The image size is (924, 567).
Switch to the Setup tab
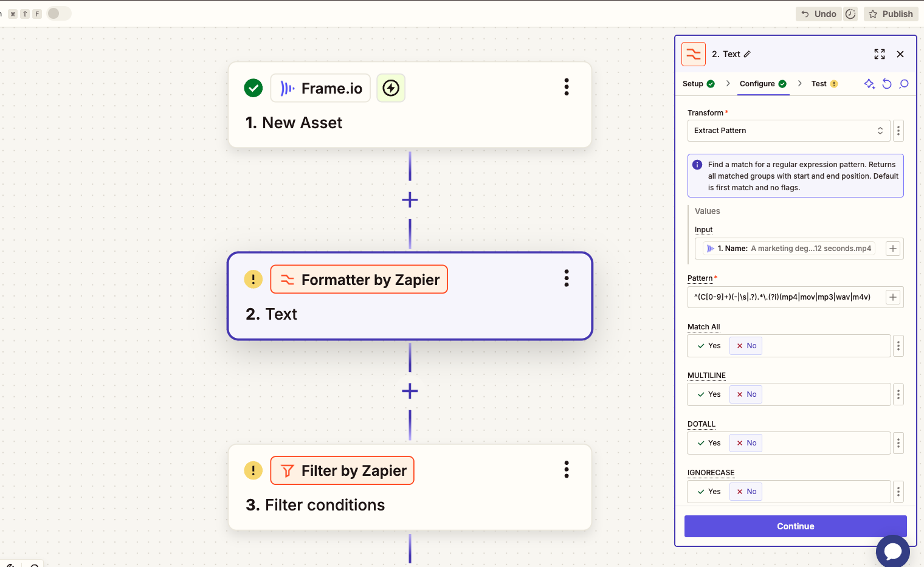tap(698, 84)
